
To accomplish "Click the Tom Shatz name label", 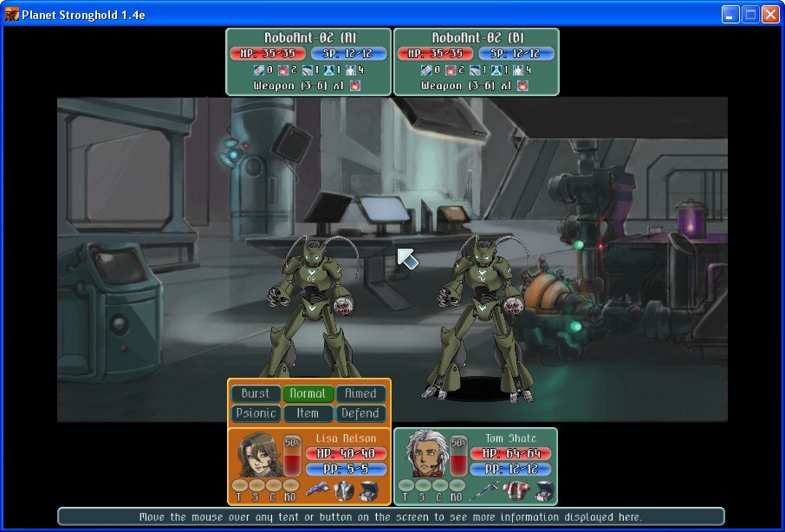I will click(x=510, y=438).
